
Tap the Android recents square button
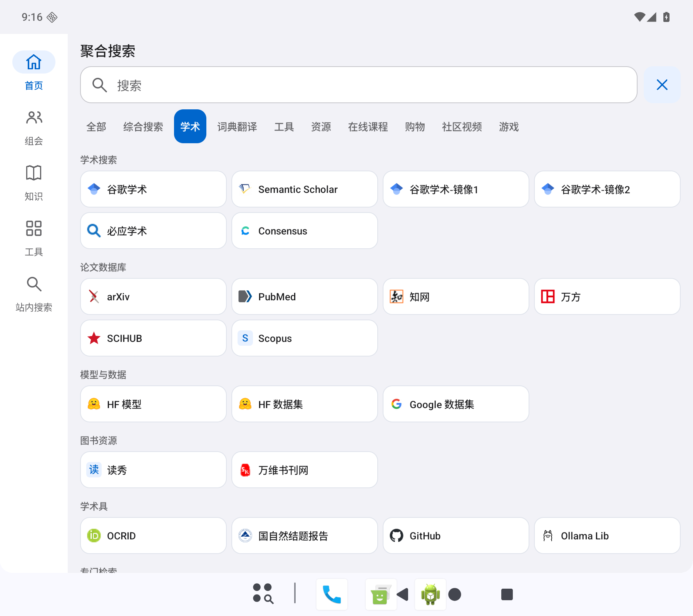(507, 594)
